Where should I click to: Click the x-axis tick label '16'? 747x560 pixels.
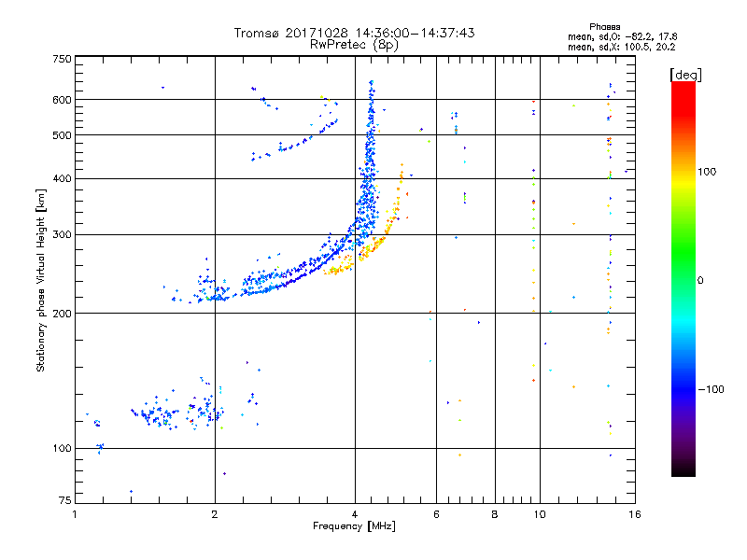pyautogui.click(x=635, y=514)
